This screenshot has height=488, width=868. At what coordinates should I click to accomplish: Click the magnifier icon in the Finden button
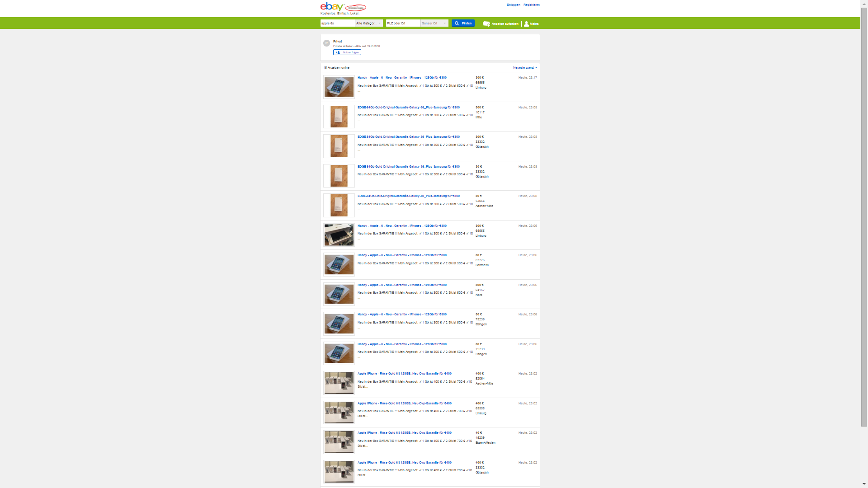(457, 23)
